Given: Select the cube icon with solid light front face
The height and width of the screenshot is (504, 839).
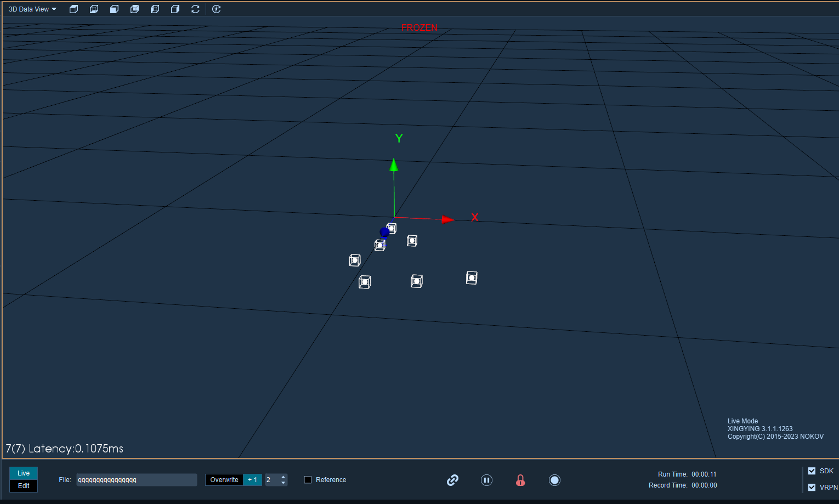Looking at the screenshot, I should pos(114,9).
